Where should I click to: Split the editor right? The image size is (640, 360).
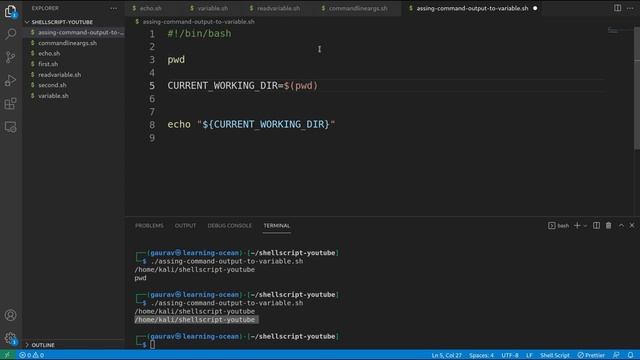point(617,8)
